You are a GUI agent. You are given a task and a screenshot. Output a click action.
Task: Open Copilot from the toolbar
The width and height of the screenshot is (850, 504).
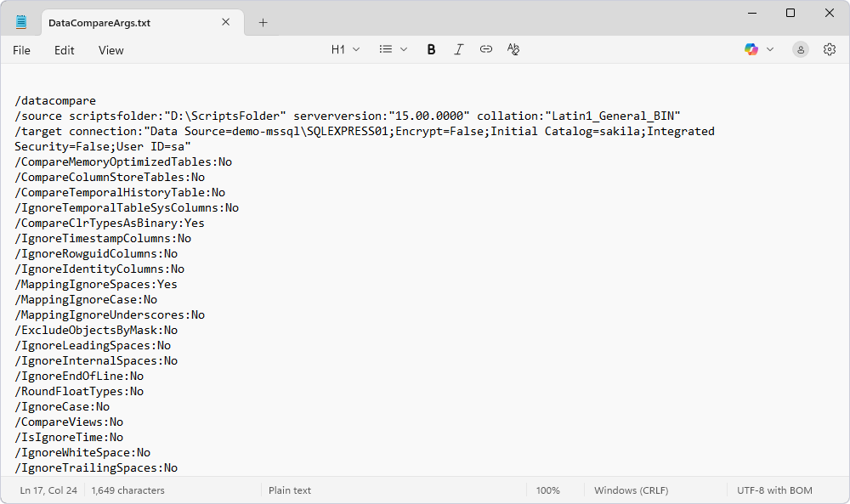751,49
